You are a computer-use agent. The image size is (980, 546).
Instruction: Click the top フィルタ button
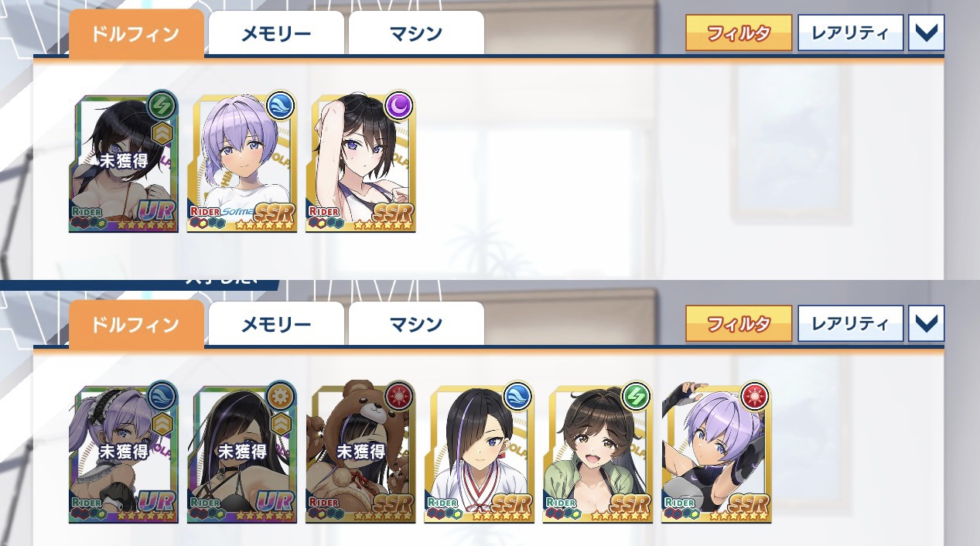[x=739, y=33]
